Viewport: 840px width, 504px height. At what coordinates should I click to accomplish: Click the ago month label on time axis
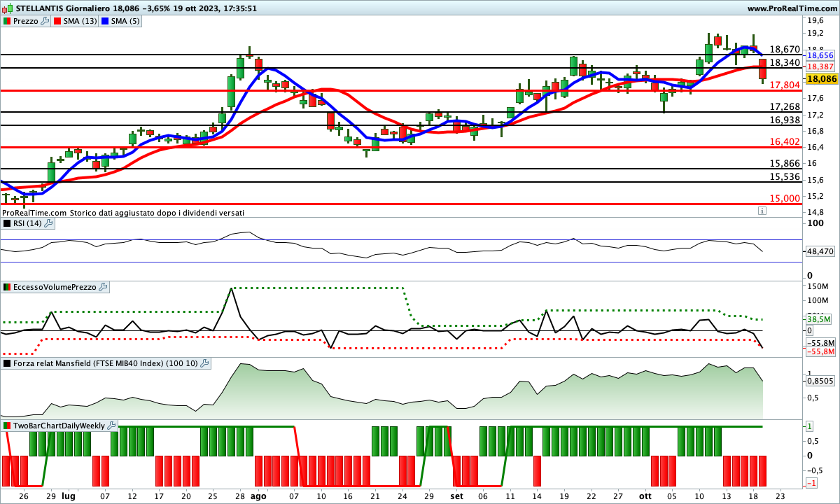(x=259, y=496)
